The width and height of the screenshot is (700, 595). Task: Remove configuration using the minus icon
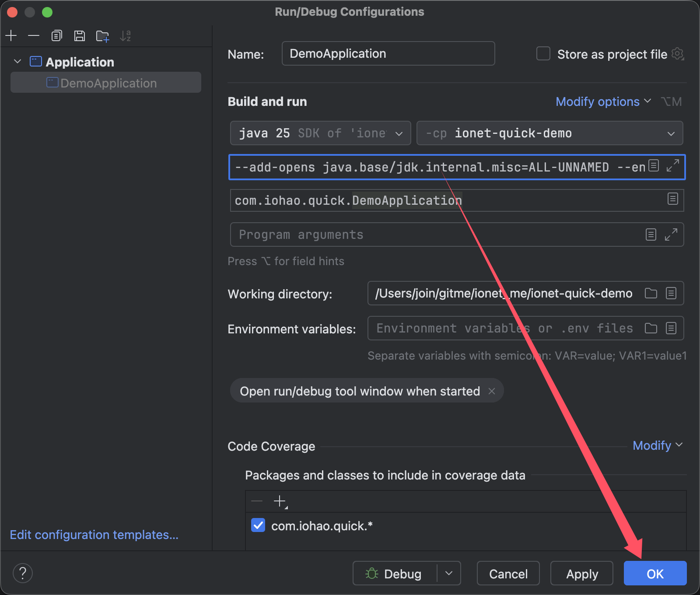(34, 36)
